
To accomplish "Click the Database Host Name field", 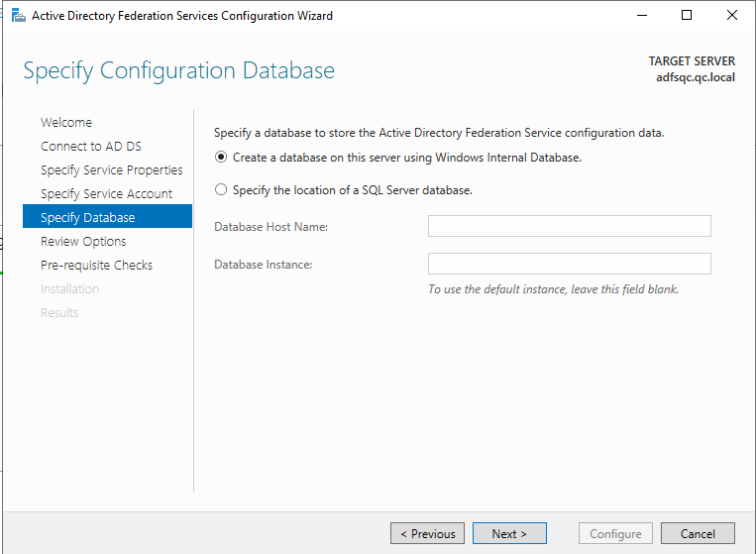I will coord(569,227).
